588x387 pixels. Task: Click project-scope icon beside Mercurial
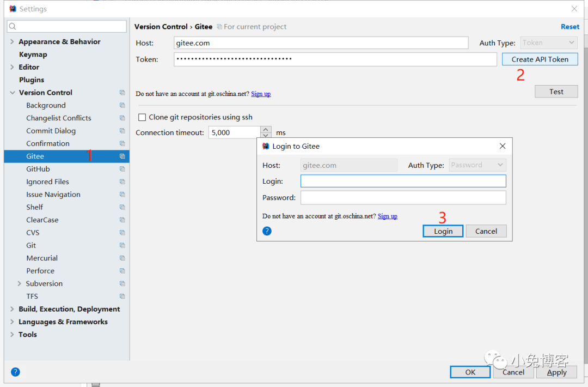tap(122, 258)
